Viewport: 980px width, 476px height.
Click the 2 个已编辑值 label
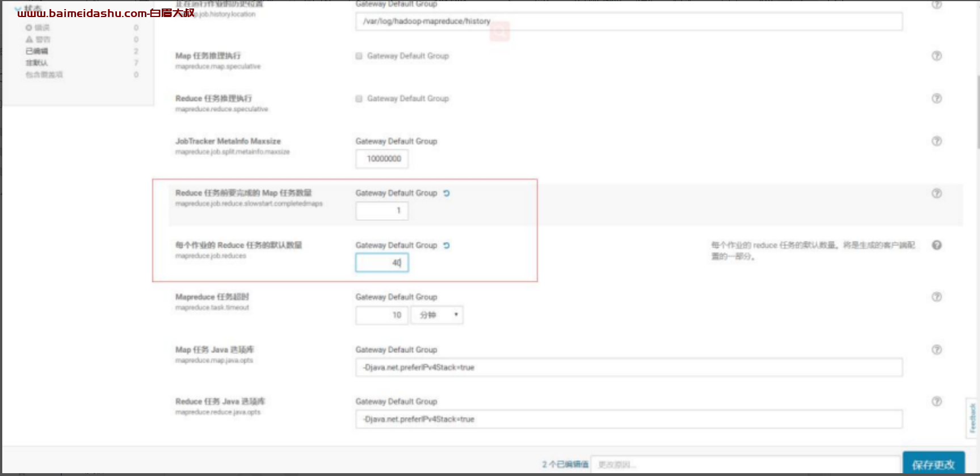pos(565,464)
